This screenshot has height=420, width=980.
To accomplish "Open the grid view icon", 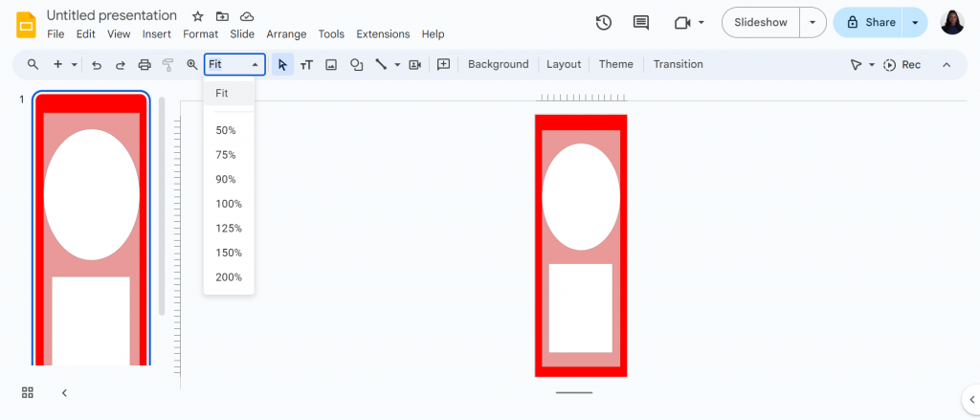I will coord(28,392).
